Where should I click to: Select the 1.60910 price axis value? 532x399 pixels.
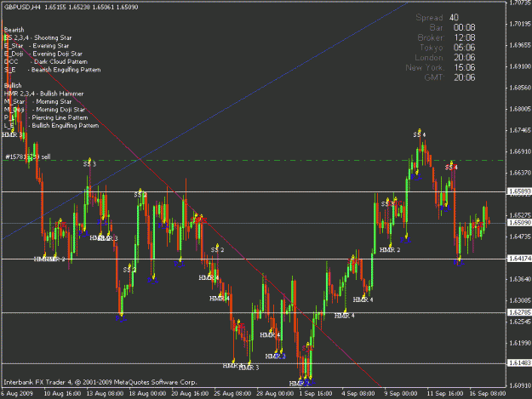(520, 385)
